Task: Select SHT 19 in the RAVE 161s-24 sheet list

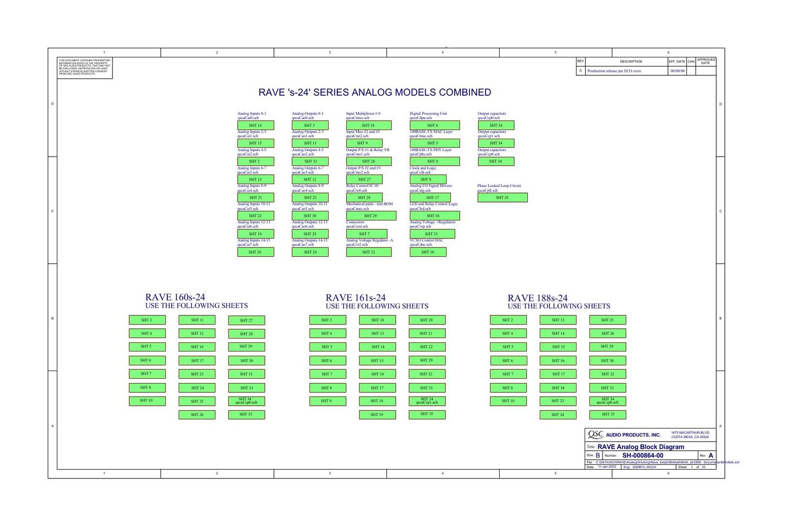Action: [377, 414]
